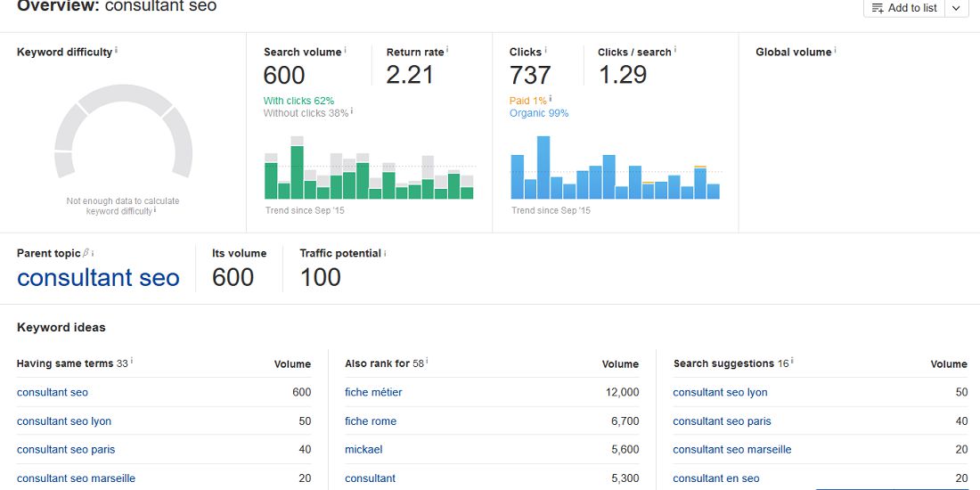Open the parent topic consultant seo link
Image resolution: width=980 pixels, height=490 pixels.
[98, 277]
